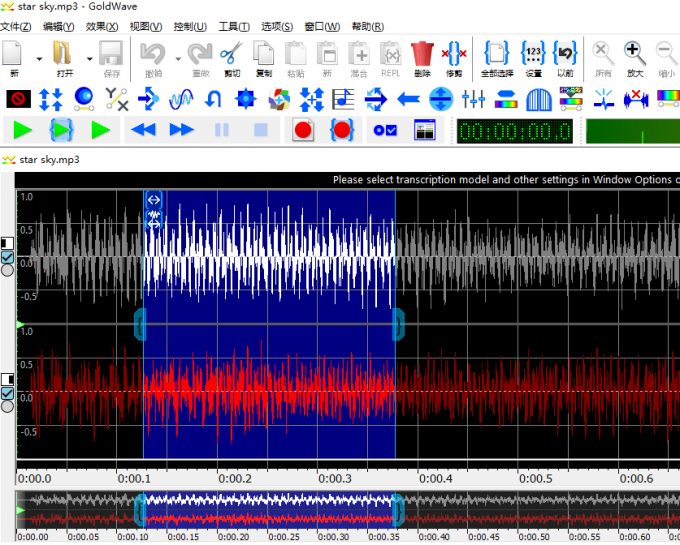Expand the dropdown arrow beside Undo
This screenshot has width=680, height=545.
click(x=177, y=58)
